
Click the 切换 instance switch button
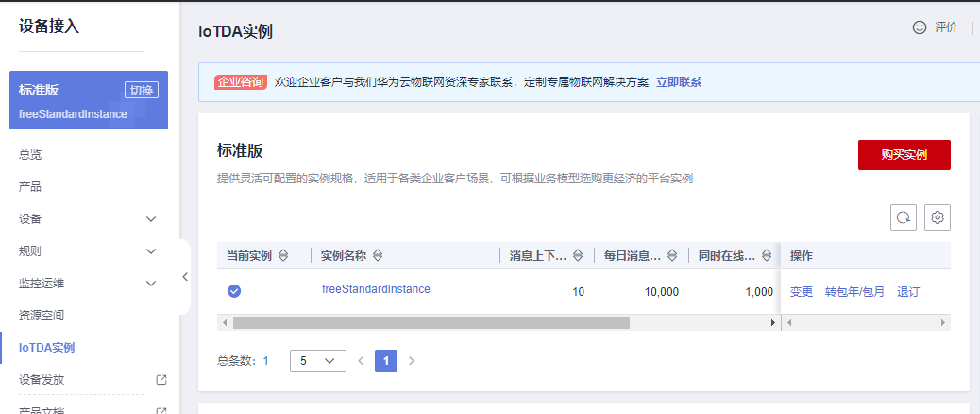click(142, 90)
